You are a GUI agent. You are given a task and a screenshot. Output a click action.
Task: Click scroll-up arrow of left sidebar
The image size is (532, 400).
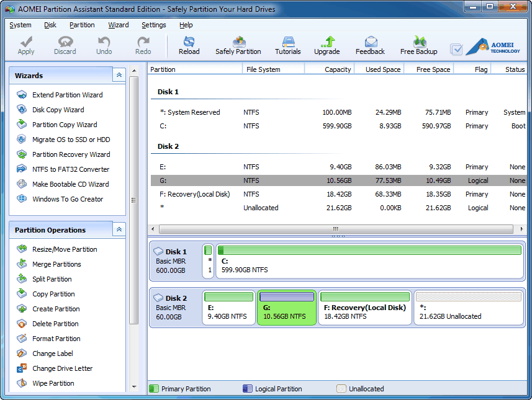click(x=134, y=71)
